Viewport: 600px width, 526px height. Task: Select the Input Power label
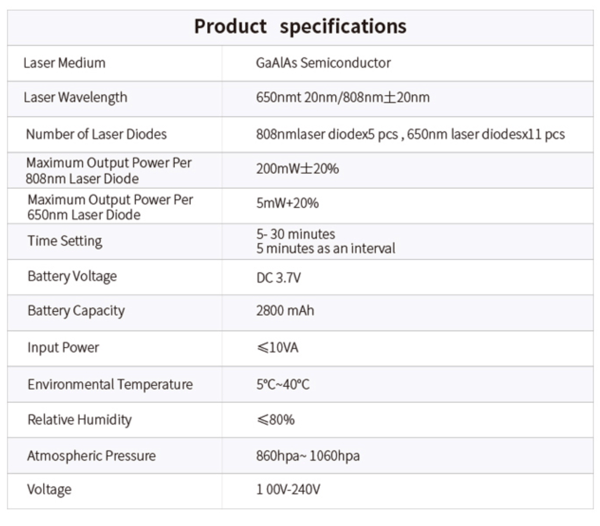coord(63,347)
